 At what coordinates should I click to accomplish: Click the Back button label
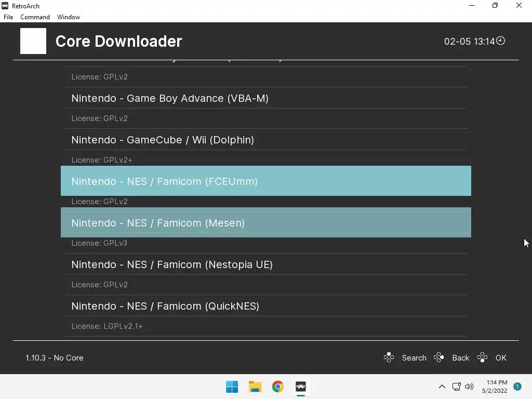coord(460,357)
